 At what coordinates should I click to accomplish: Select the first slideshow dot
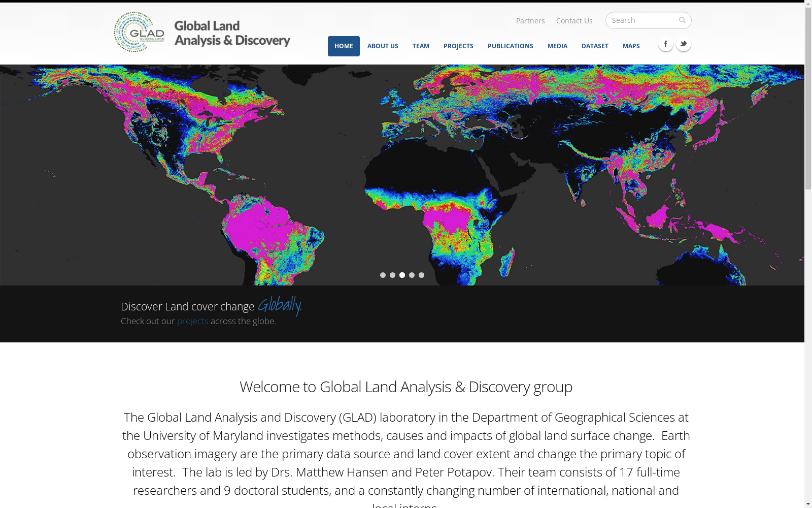(x=383, y=275)
